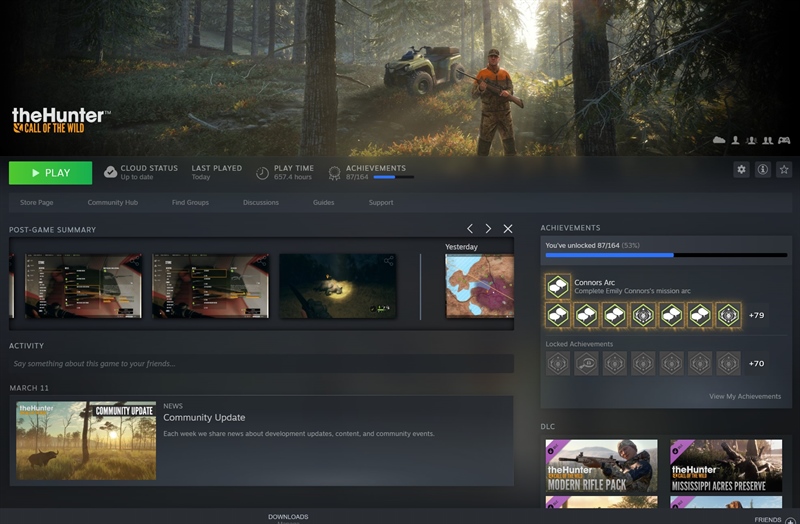Image resolution: width=800 pixels, height=524 pixels.
Task: Open the Store Page tab
Action: (x=37, y=203)
